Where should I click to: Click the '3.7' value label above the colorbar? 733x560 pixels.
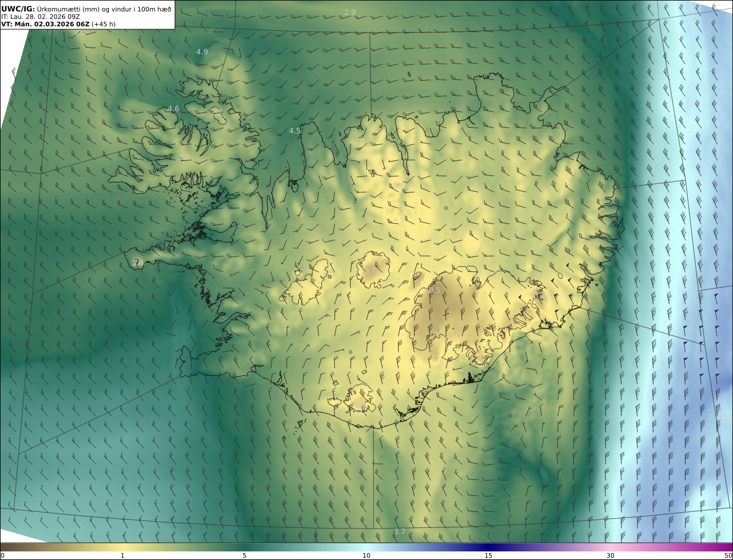coord(400,532)
